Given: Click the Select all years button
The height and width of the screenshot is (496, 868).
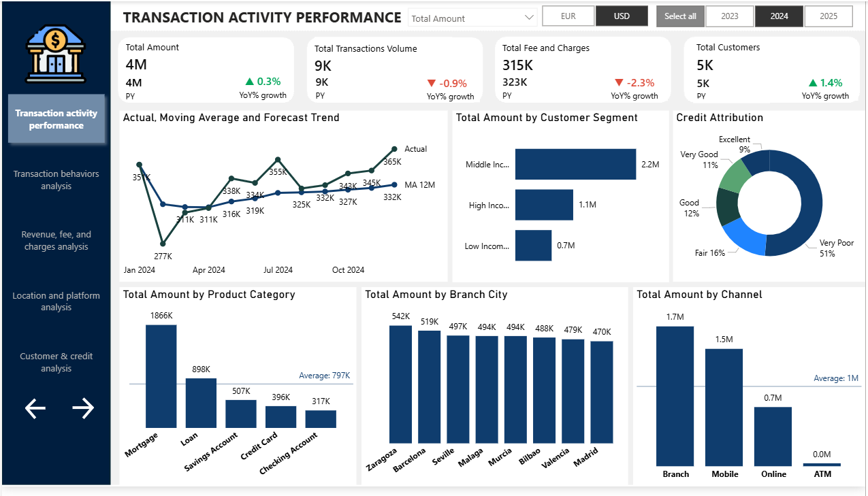Looking at the screenshot, I should pyautogui.click(x=680, y=16).
